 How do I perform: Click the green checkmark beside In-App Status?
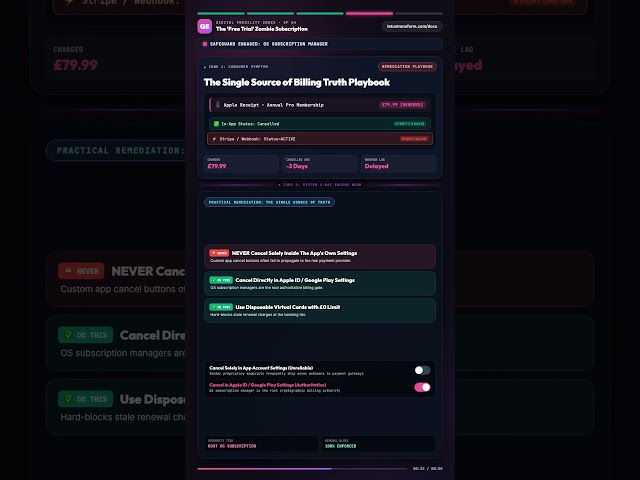(x=216, y=124)
